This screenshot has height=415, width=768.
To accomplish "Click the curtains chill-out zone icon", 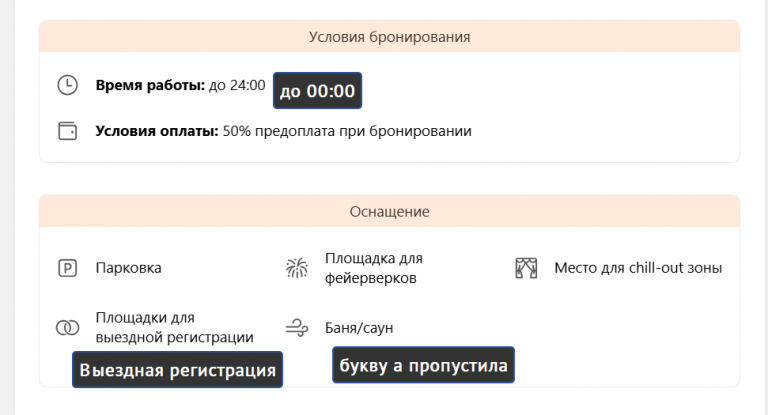I will [x=526, y=268].
